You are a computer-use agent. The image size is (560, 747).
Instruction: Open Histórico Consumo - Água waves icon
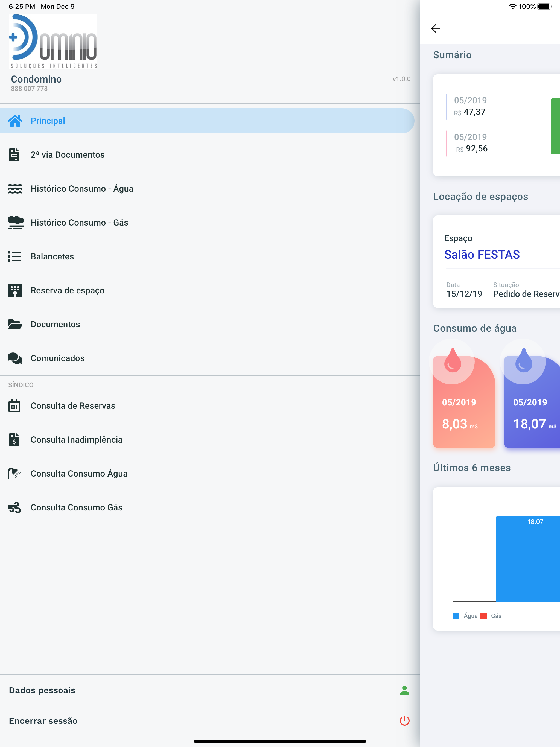tap(15, 189)
